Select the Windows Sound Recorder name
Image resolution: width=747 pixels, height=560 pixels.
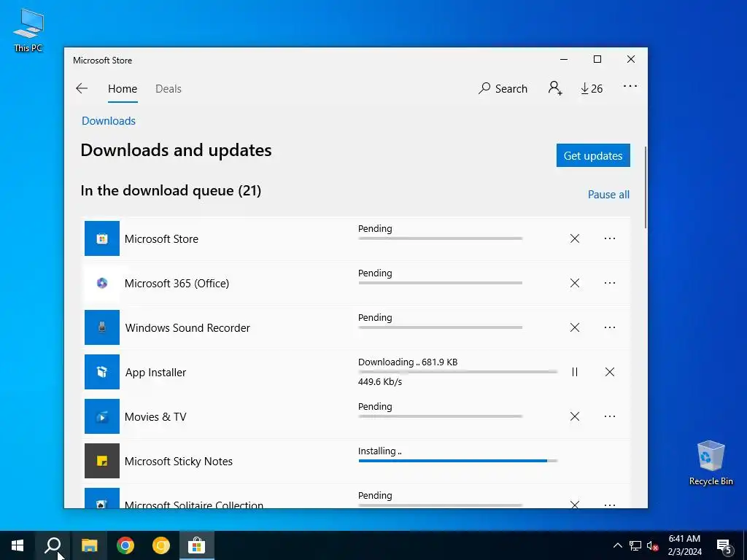click(x=187, y=327)
